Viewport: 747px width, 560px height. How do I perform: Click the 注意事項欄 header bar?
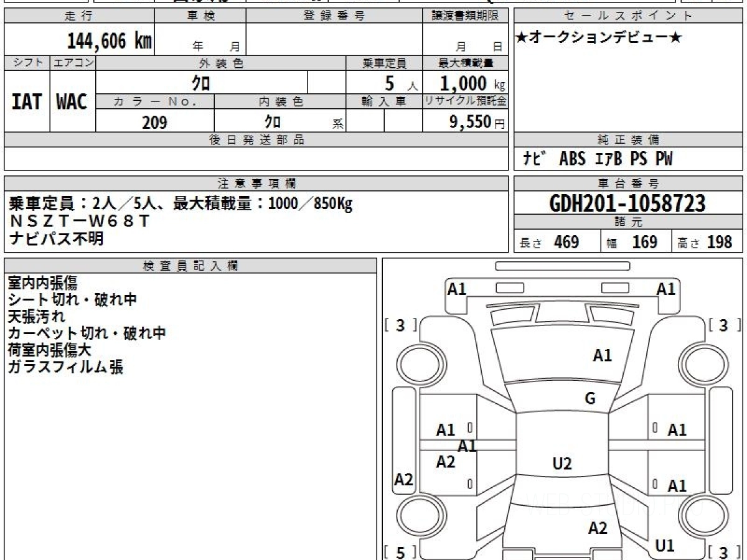tap(256, 184)
